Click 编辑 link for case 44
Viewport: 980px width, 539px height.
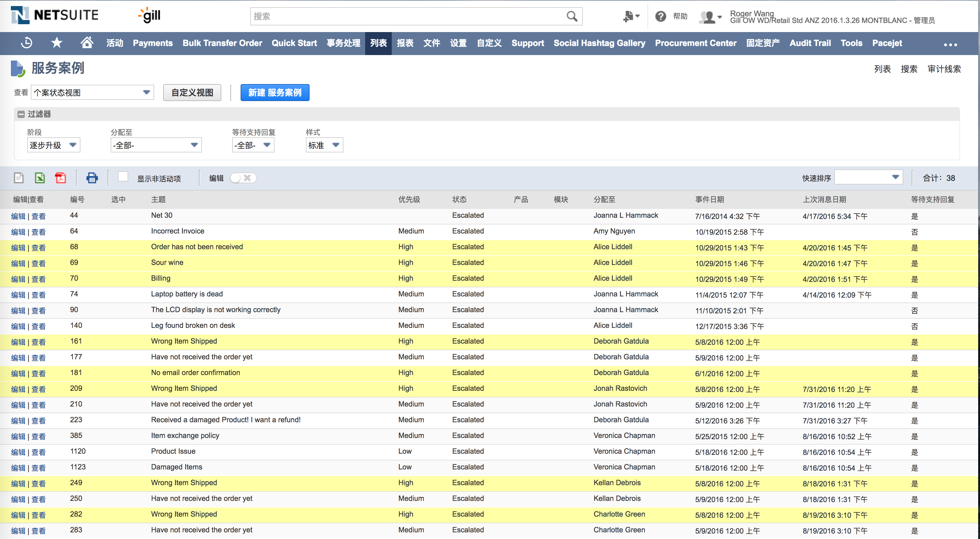tap(18, 216)
